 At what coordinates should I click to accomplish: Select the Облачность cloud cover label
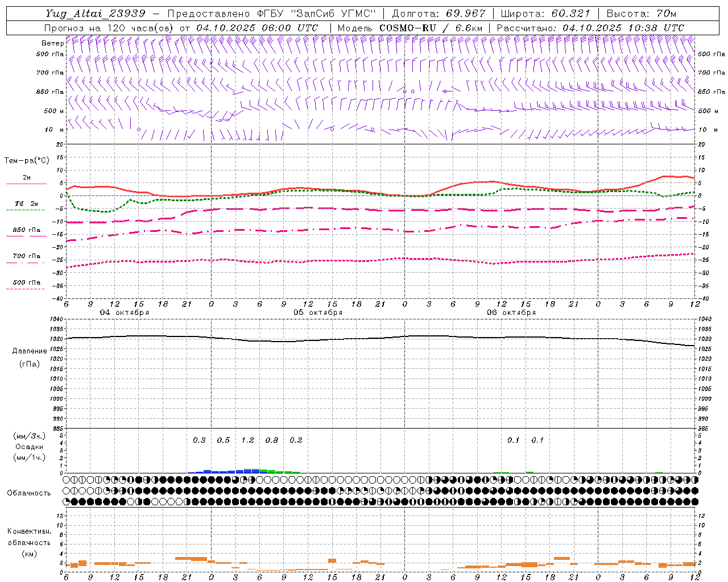coord(29,493)
